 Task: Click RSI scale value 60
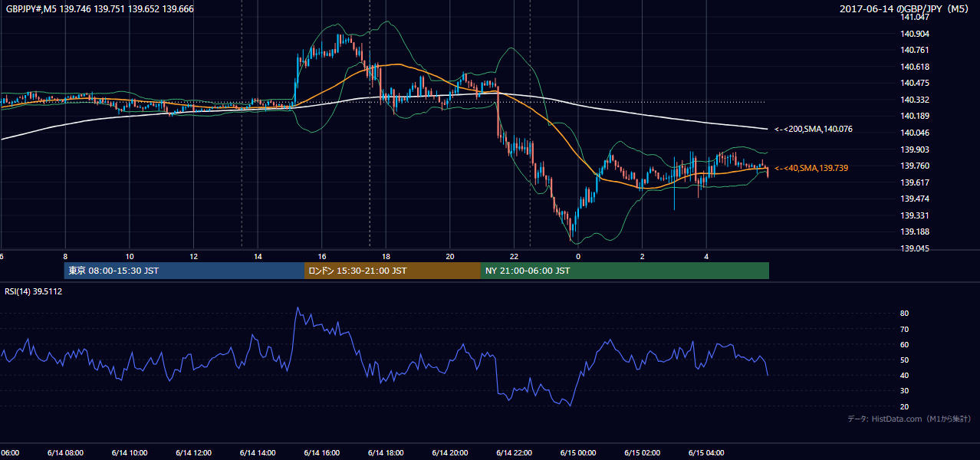[905, 344]
